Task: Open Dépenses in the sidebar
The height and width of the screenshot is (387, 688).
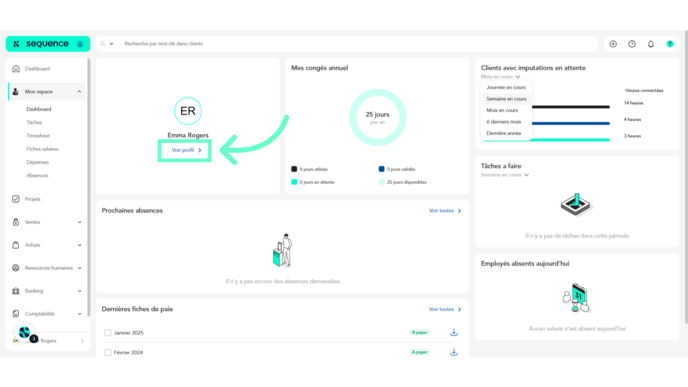Action: click(x=38, y=162)
